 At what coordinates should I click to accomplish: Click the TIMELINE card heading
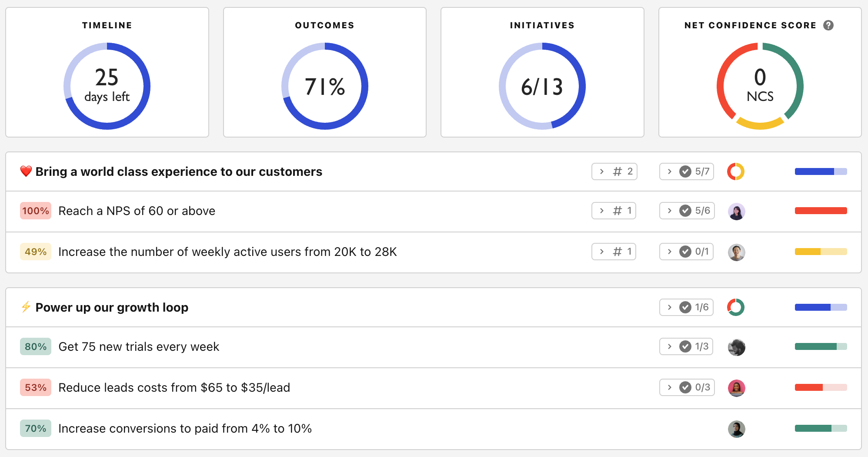(107, 25)
